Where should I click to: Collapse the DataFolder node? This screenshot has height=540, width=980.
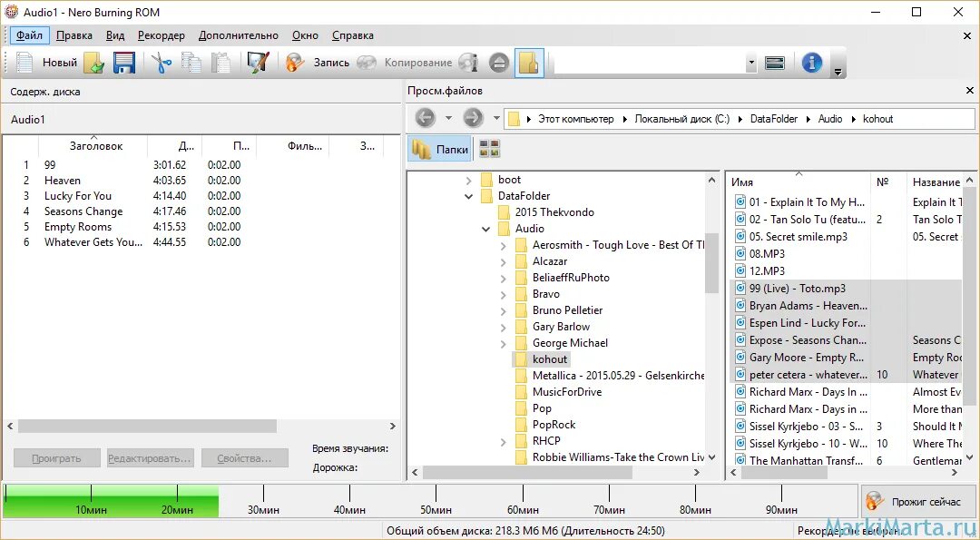click(469, 196)
